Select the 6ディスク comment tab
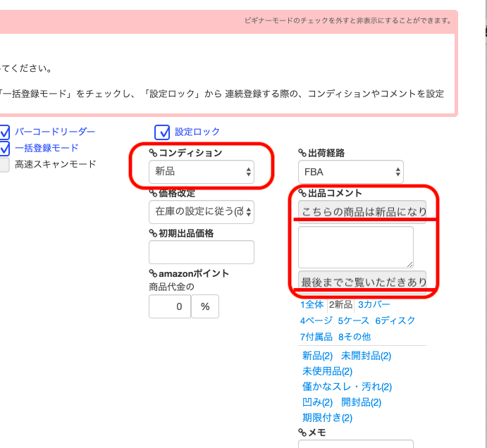This screenshot has height=448, width=487. [395, 321]
